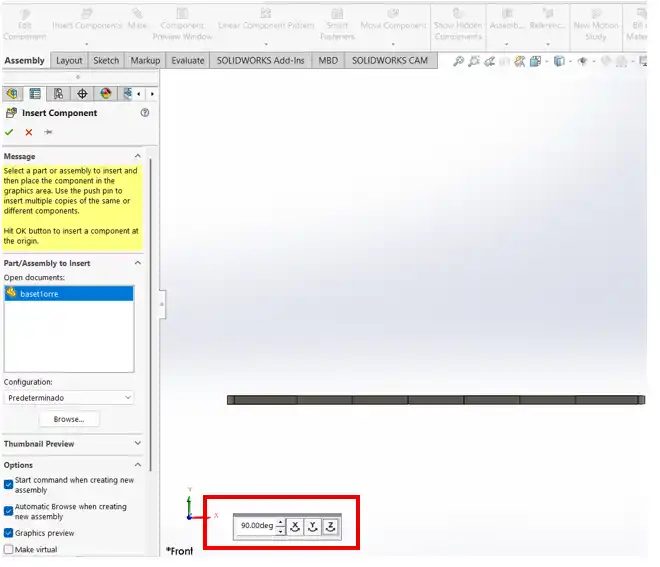Switch to SOLIDWORKS CAM tab
This screenshot has width=660, height=567.
[390, 61]
